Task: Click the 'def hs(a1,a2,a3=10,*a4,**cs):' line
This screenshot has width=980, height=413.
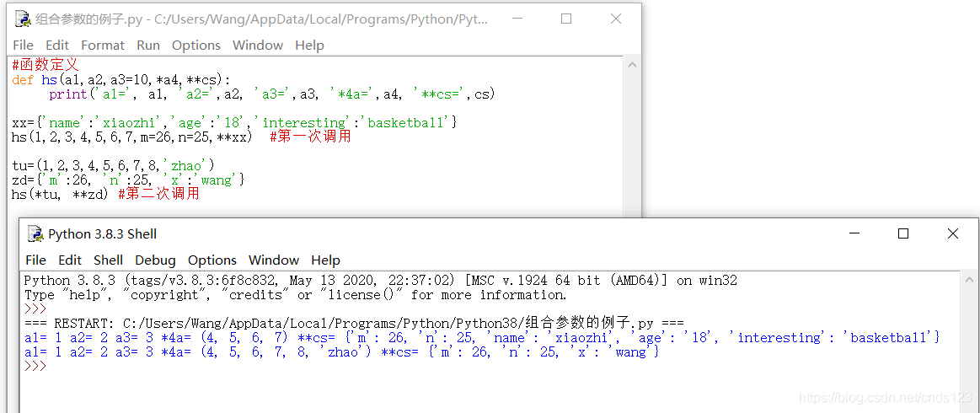Action: (121, 79)
